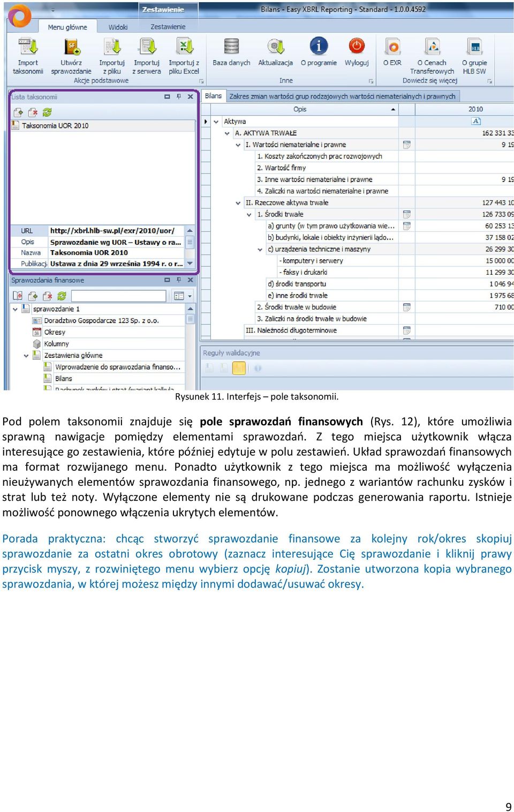Collapse A. AKTYWA TRWAŁE node

coord(227,133)
